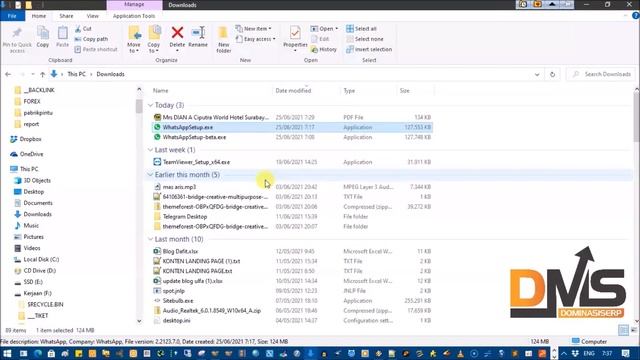Collapse the Today (3) group
Screen dimensions: 640x360
(x=150, y=105)
